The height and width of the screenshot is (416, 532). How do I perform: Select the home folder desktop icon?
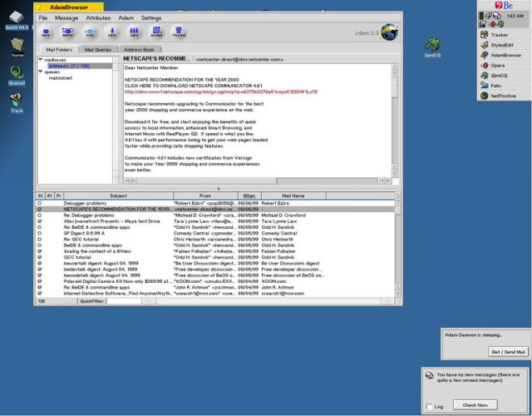(17, 47)
